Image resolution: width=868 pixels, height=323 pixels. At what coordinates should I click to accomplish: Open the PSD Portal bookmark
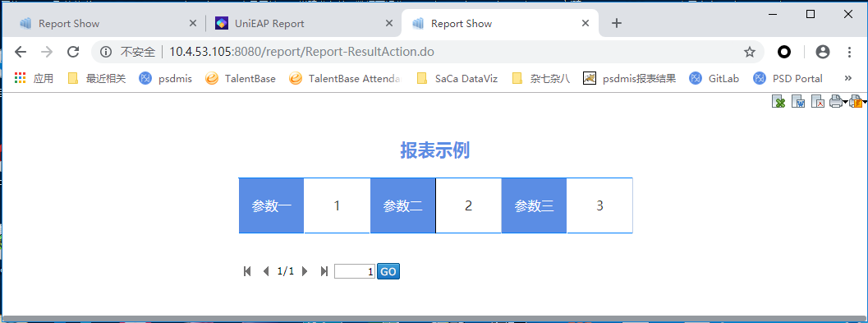click(x=788, y=79)
